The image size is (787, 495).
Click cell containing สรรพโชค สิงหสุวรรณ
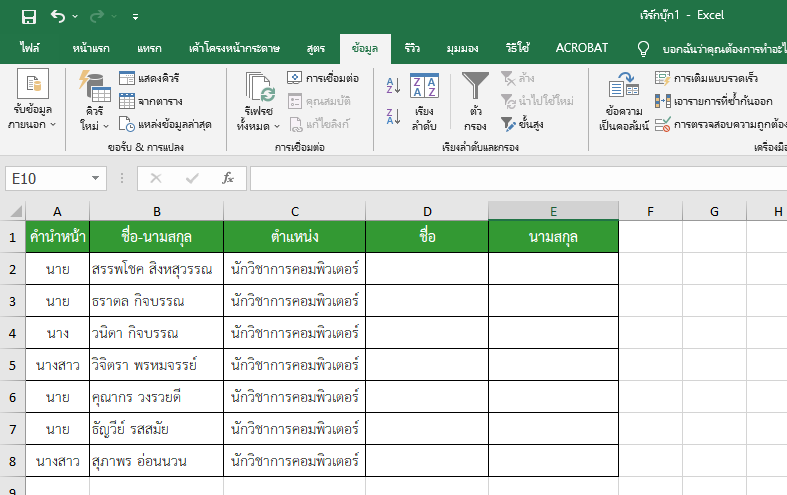(x=157, y=269)
